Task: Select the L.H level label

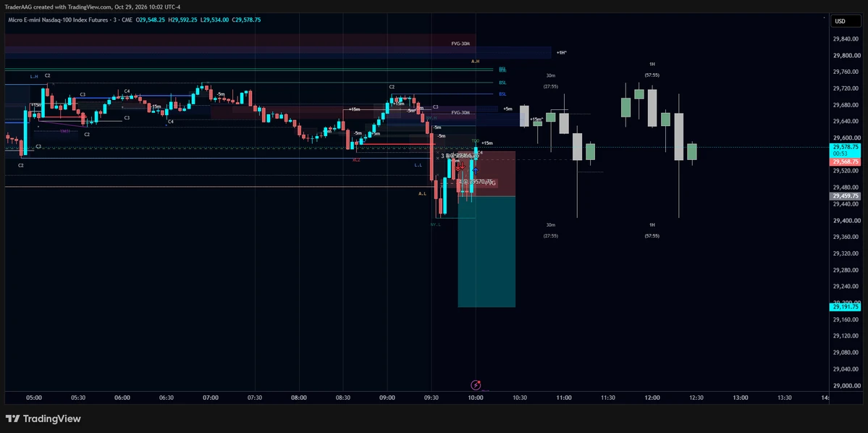Action: [x=34, y=77]
